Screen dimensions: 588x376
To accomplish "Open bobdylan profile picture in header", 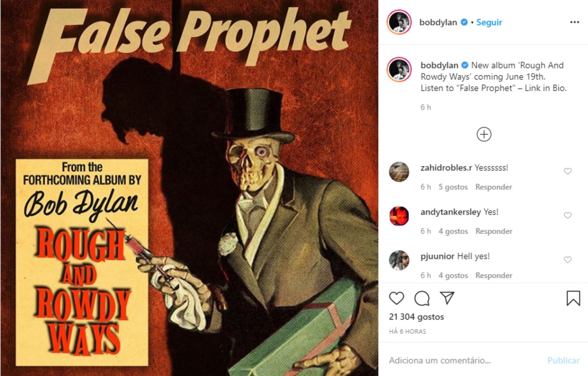I will click(x=399, y=22).
